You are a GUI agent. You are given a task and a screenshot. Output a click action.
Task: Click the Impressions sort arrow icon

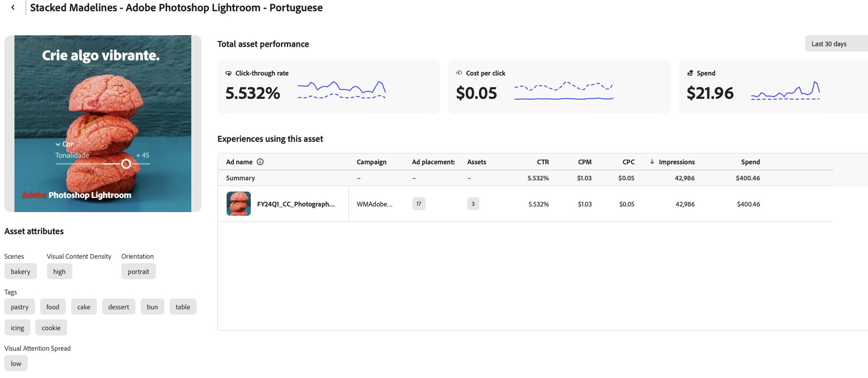(652, 162)
